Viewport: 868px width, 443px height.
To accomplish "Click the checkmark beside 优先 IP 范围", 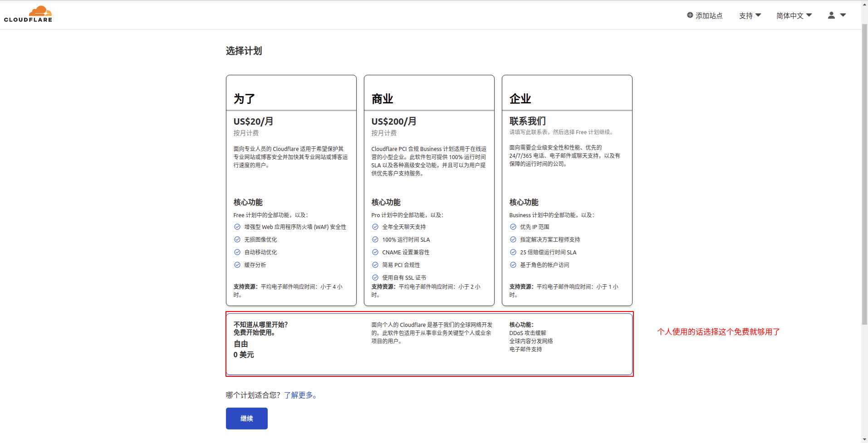I will 513,227.
